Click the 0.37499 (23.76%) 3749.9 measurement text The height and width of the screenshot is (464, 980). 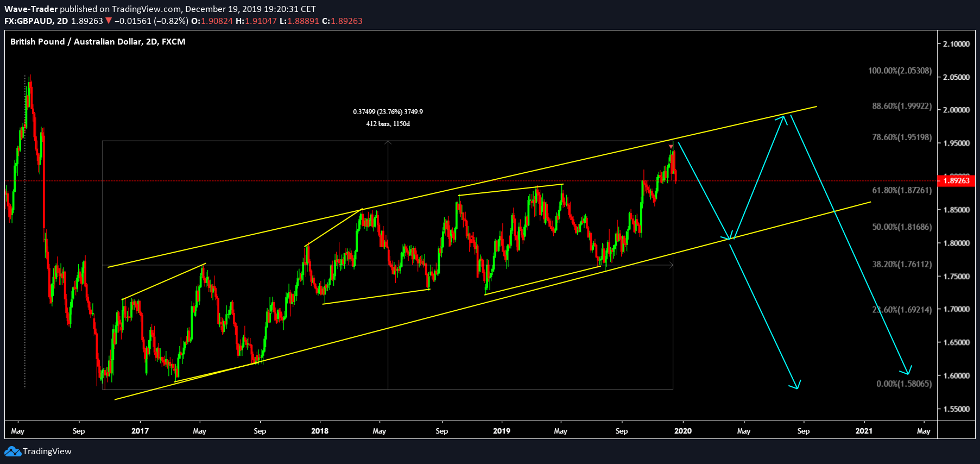point(388,112)
